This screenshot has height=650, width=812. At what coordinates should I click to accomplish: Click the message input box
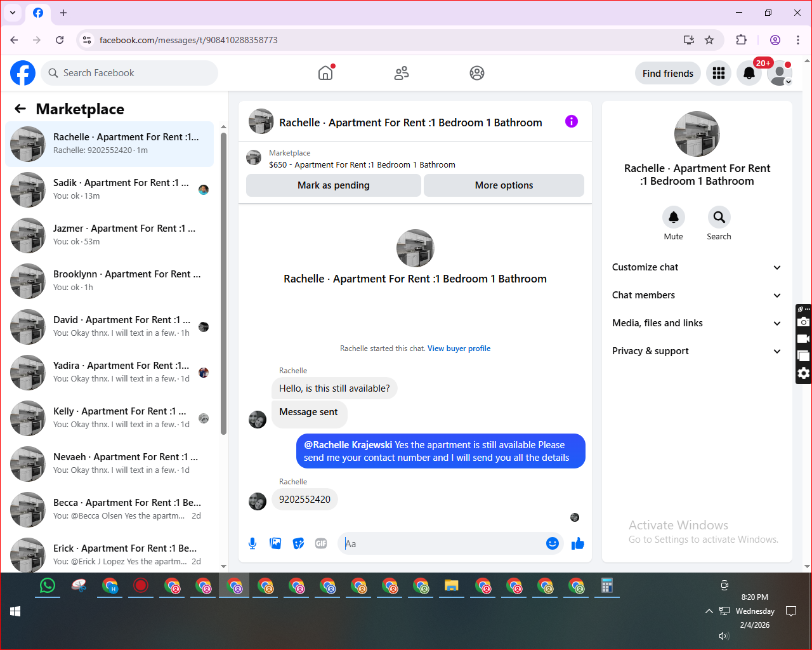[443, 543]
